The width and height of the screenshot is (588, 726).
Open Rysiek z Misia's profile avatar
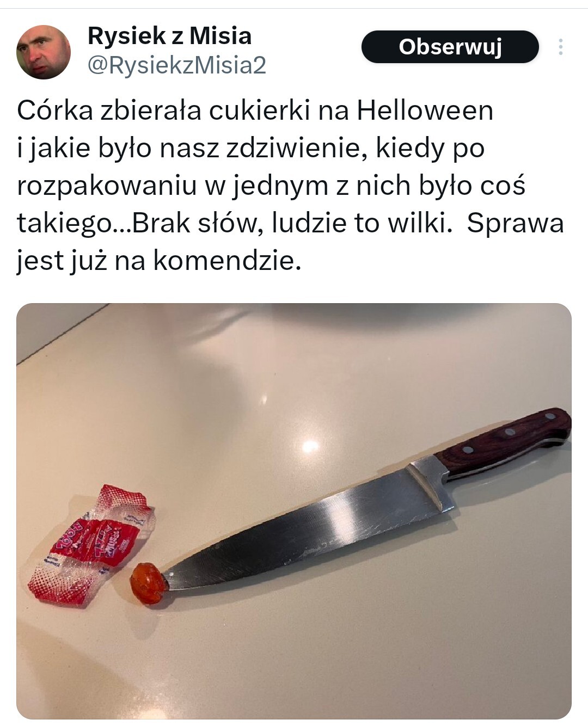(x=44, y=52)
